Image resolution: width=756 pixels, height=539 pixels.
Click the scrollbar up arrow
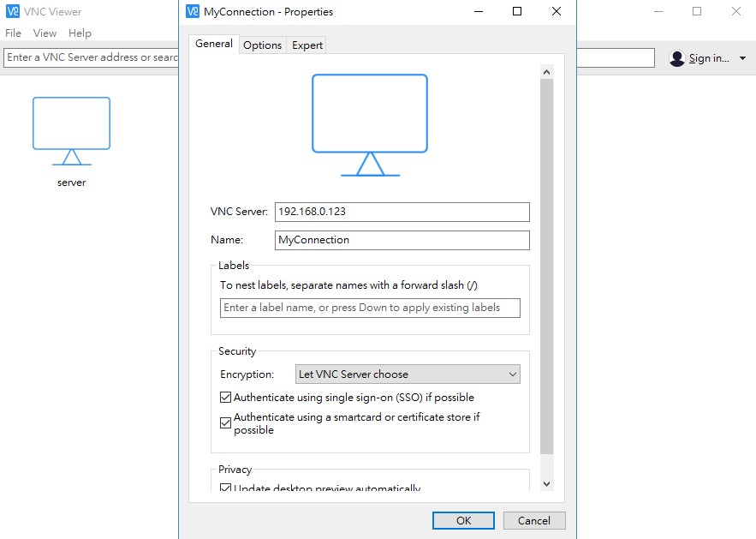coord(546,71)
